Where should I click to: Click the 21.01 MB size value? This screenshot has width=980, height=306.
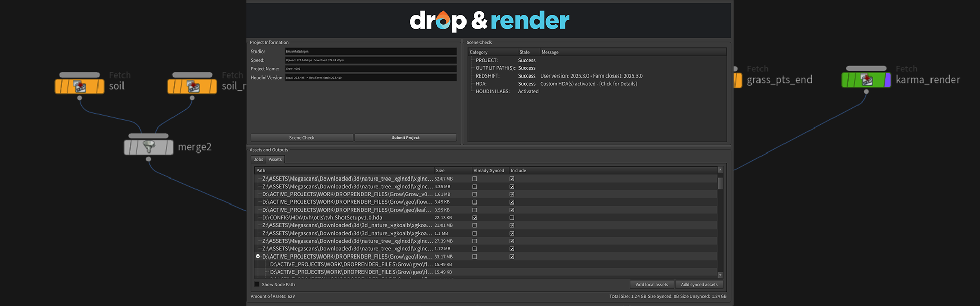(444, 225)
